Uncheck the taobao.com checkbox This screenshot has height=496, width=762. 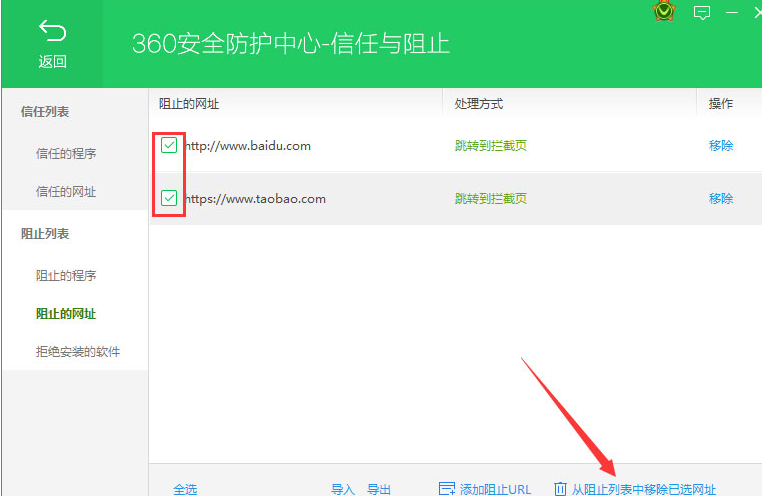click(169, 198)
